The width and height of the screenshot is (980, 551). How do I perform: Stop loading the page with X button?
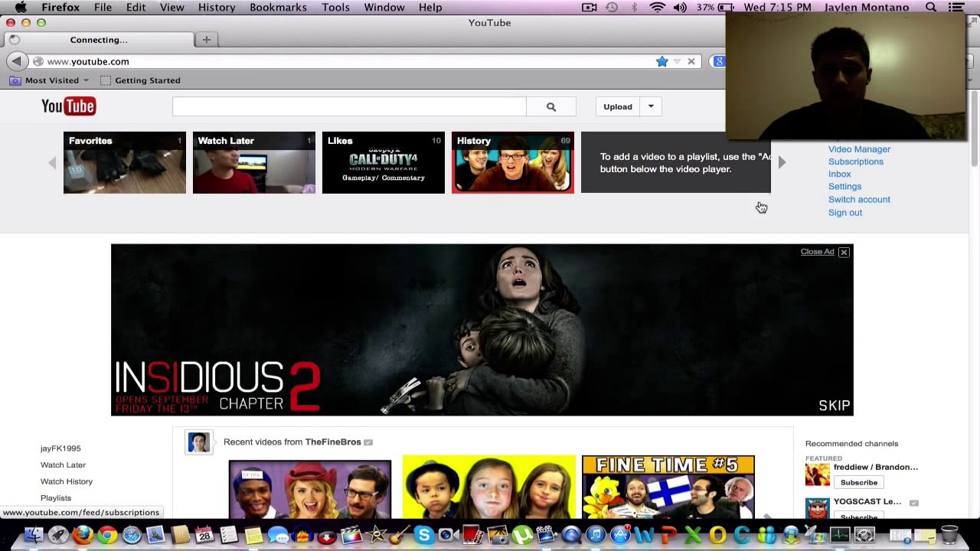[x=691, y=61]
